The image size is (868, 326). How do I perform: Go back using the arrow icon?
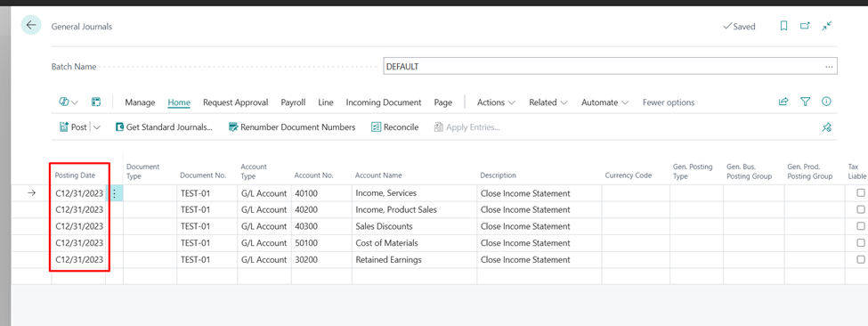(x=31, y=26)
